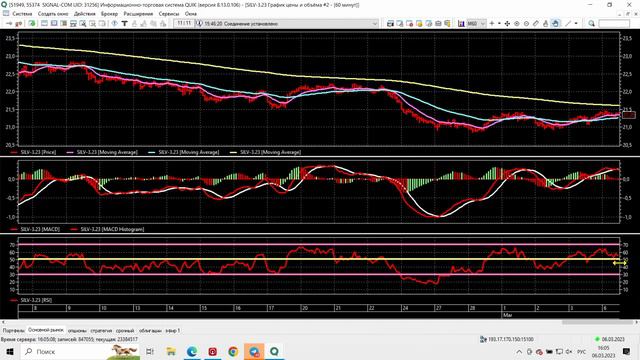Click the horizontal scrollbar right arrow

637,322
